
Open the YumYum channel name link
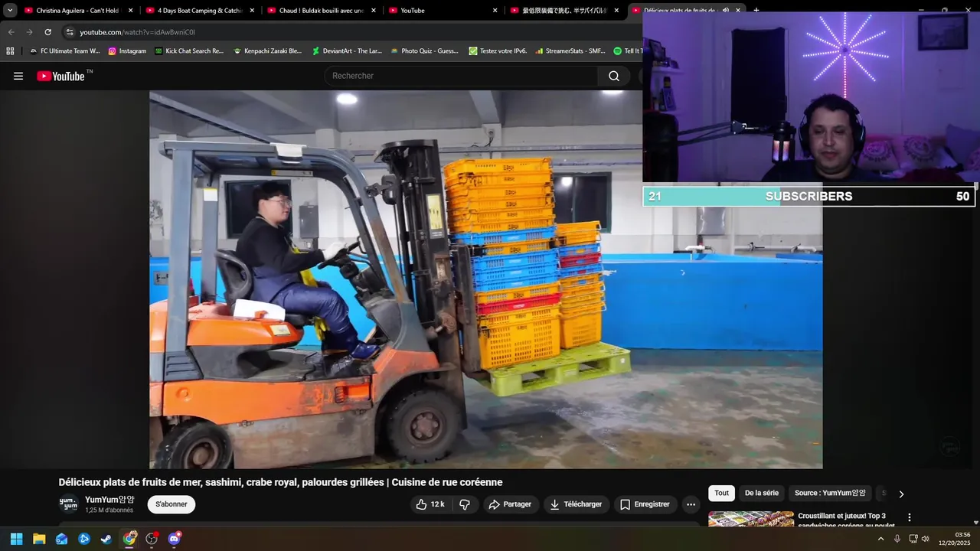tap(109, 500)
